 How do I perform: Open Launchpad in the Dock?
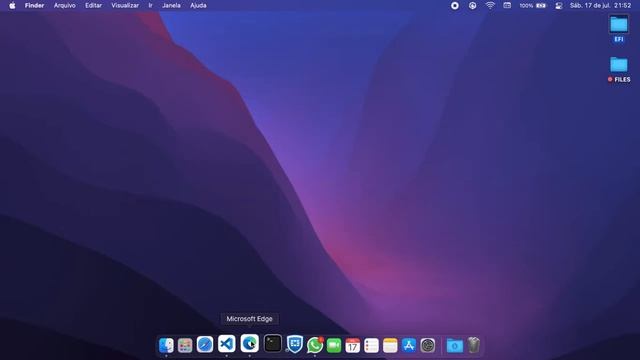point(185,345)
